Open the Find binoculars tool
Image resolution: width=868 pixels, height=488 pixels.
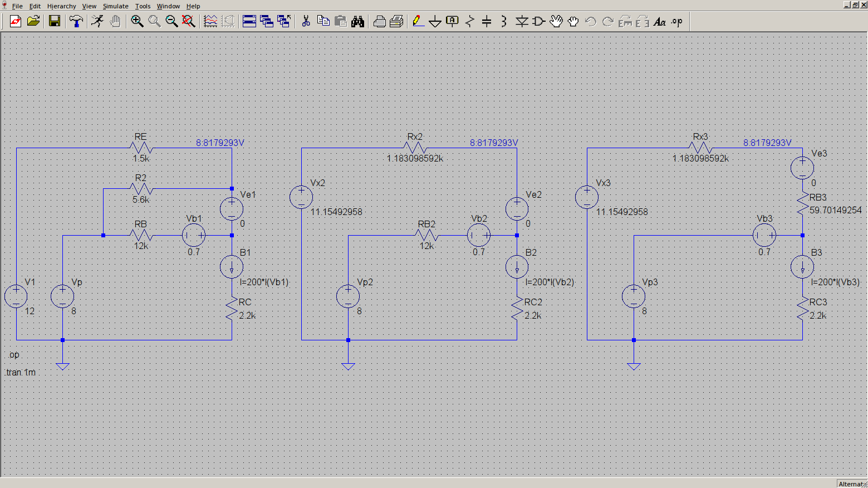(x=357, y=21)
